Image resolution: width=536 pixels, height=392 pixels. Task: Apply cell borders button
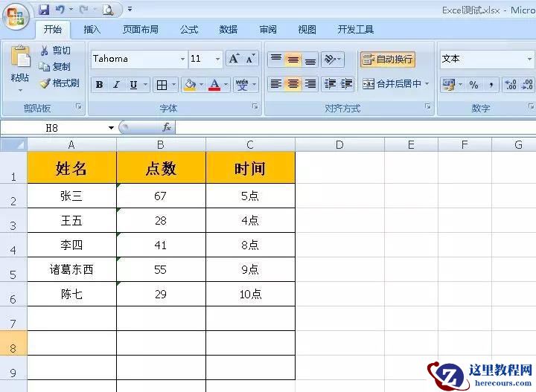point(162,85)
